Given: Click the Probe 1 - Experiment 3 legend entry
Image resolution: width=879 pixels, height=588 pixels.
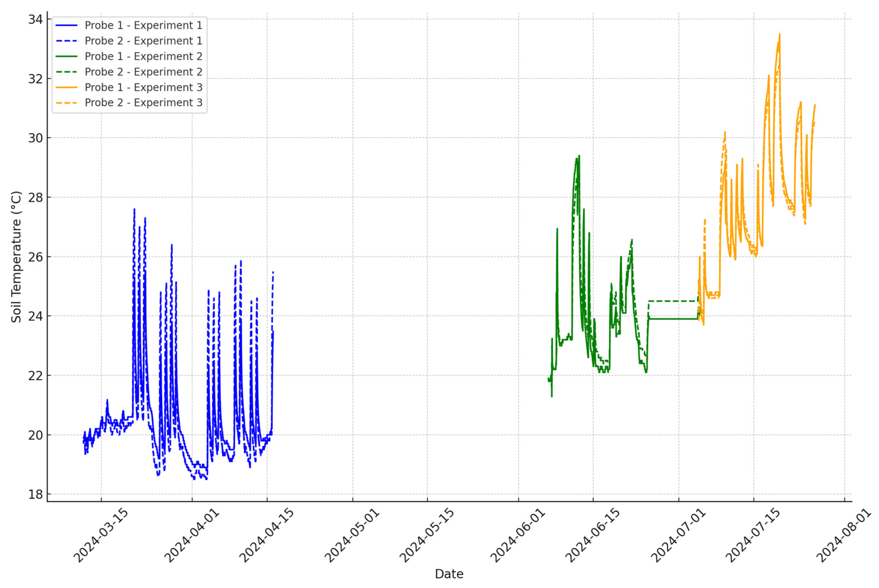Looking at the screenshot, I should click(143, 87).
